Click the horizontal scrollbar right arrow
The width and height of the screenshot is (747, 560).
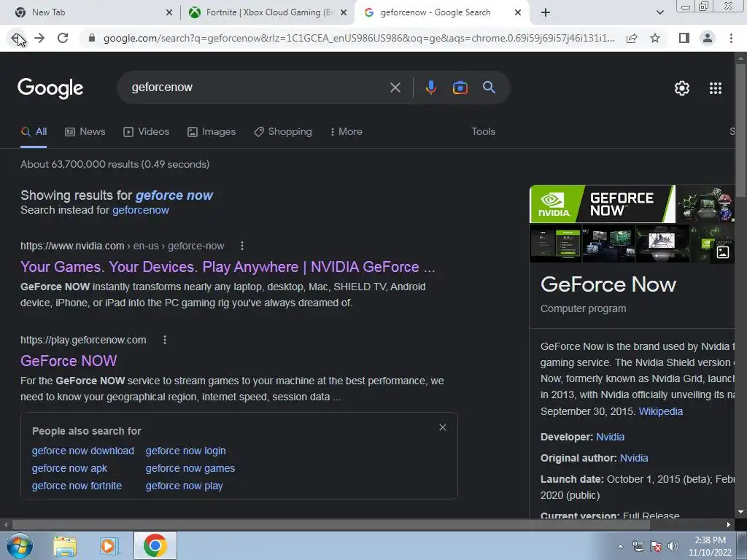click(729, 525)
